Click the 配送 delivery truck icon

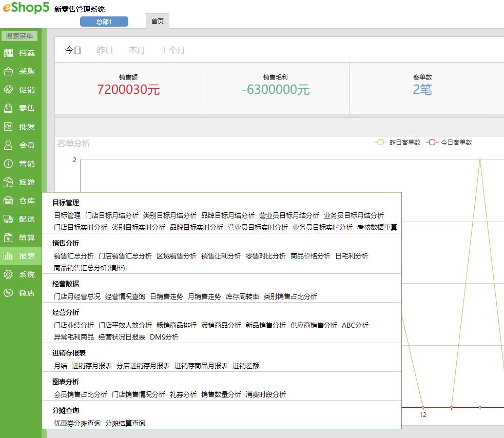coord(8,219)
